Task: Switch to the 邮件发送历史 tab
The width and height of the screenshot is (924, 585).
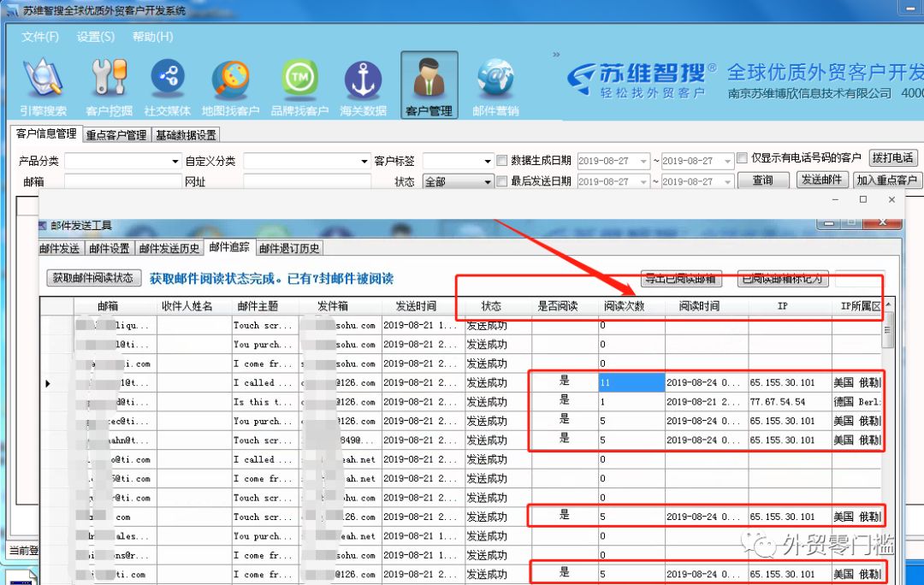Action: point(169,248)
